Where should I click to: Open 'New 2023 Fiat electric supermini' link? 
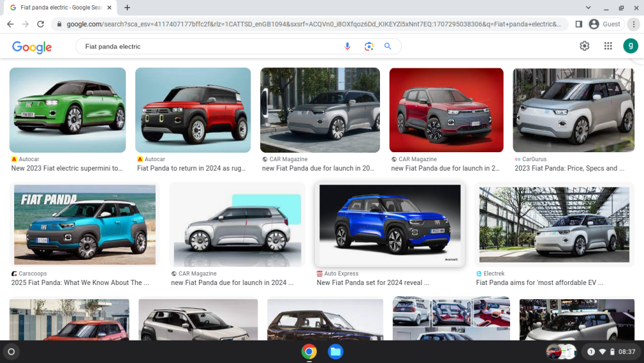[x=67, y=168]
